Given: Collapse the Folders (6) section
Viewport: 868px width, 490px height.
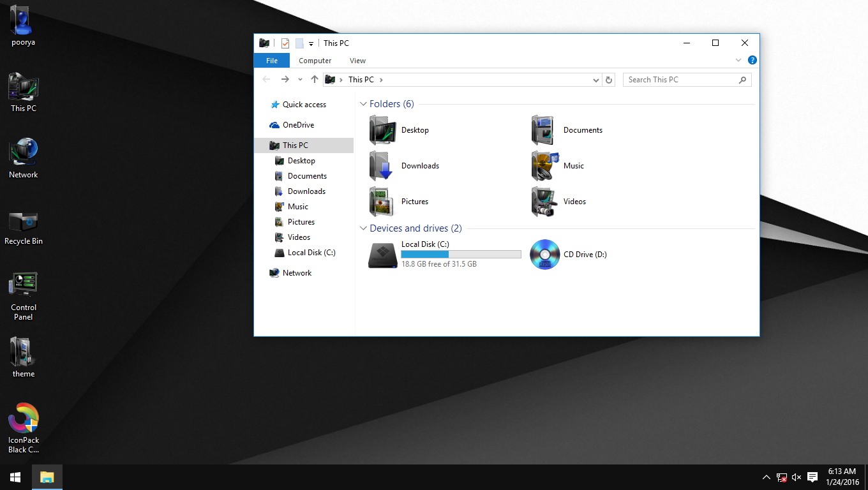Looking at the screenshot, I should point(363,103).
